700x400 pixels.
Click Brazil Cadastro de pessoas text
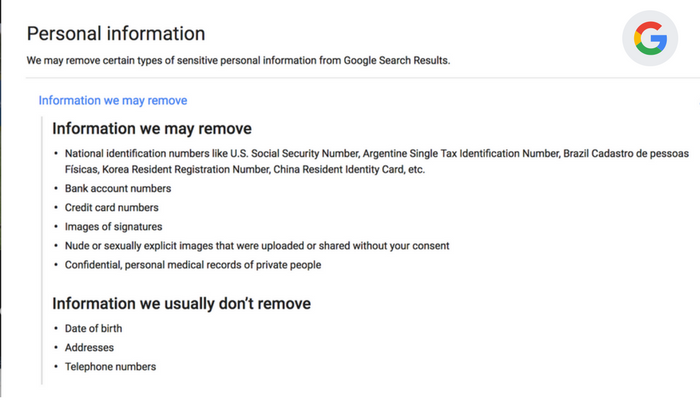pyautogui.click(x=626, y=154)
